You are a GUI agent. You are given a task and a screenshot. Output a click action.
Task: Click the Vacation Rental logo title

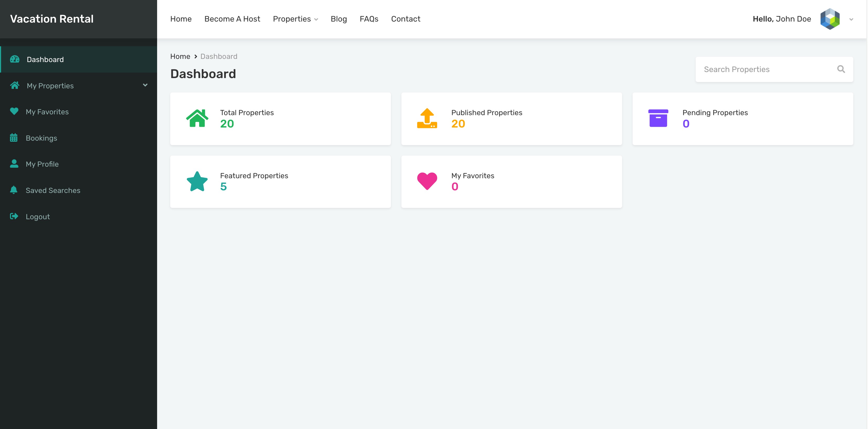52,19
